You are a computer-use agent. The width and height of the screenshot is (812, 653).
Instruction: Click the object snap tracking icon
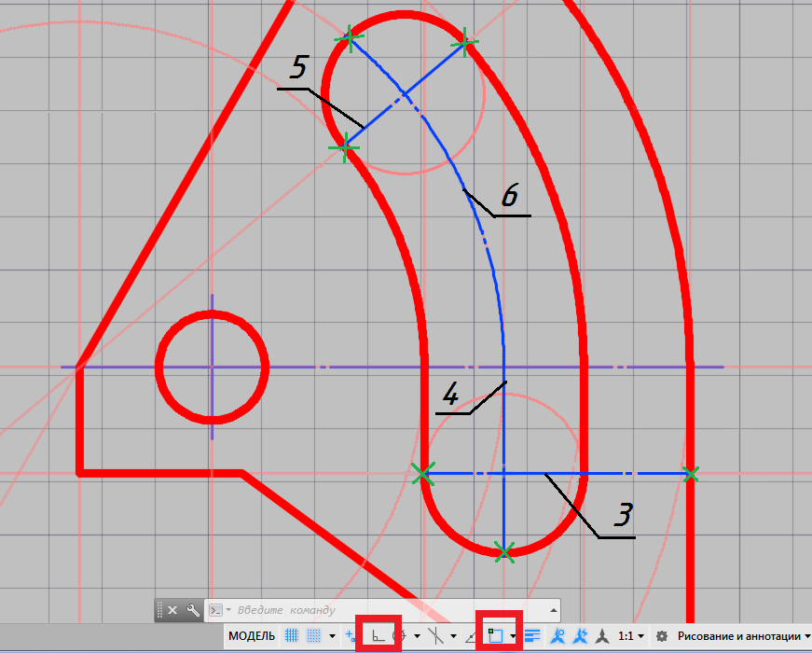tap(471, 636)
